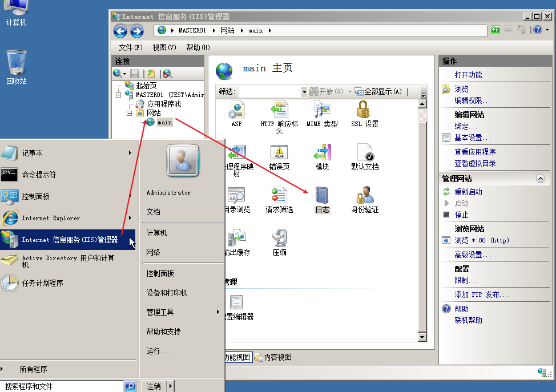Select the main site tree node
This screenshot has width=556, height=392.
[164, 122]
